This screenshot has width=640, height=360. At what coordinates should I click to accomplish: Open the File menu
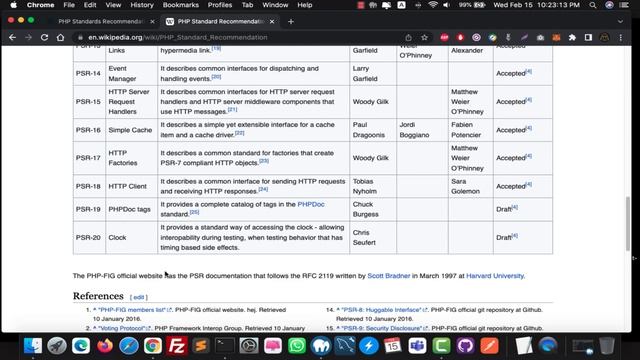69,5
